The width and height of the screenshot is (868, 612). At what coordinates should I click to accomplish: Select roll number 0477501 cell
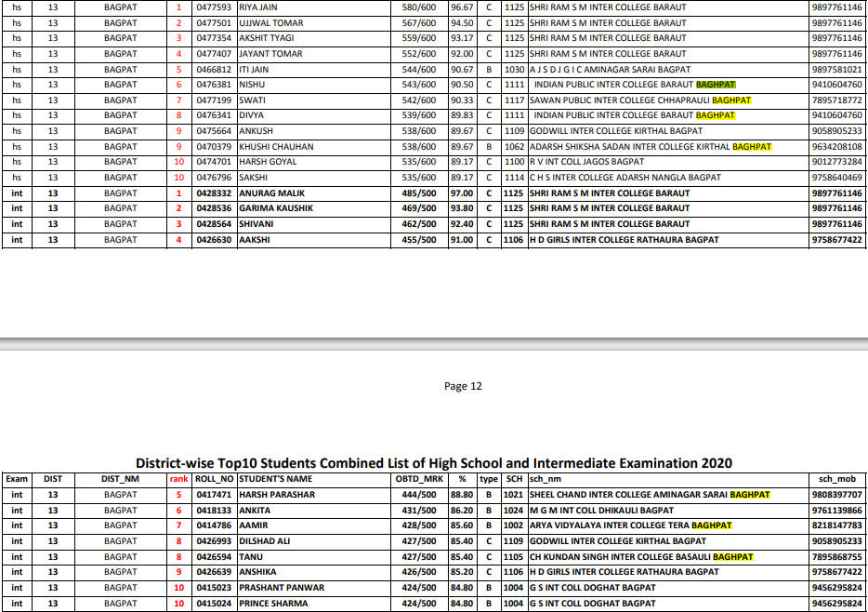point(214,22)
